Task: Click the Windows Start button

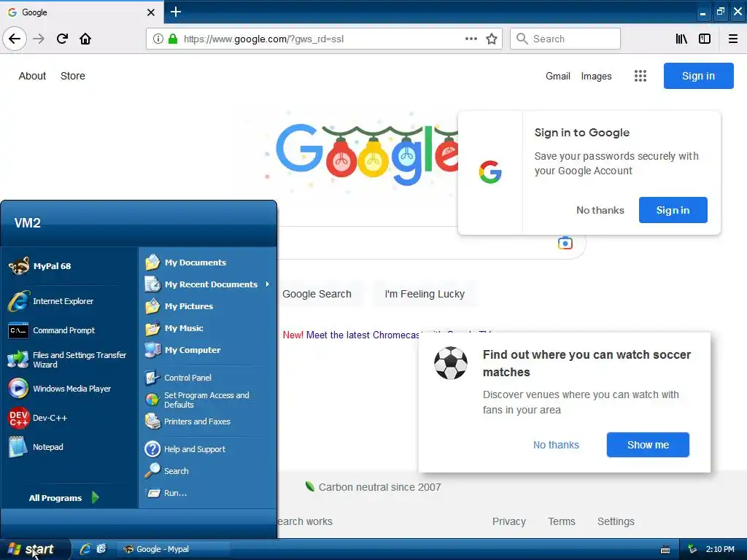Action: (35, 549)
